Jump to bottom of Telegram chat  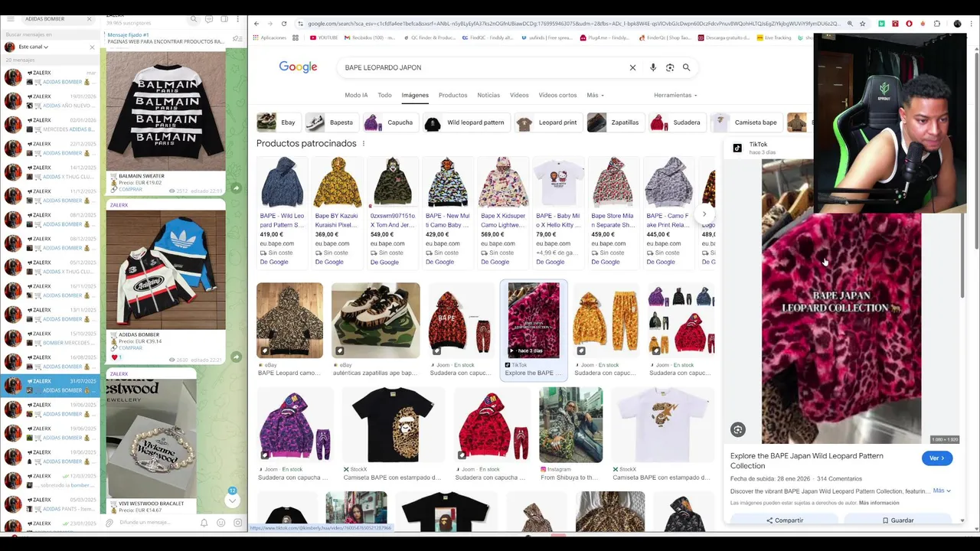coord(232,500)
